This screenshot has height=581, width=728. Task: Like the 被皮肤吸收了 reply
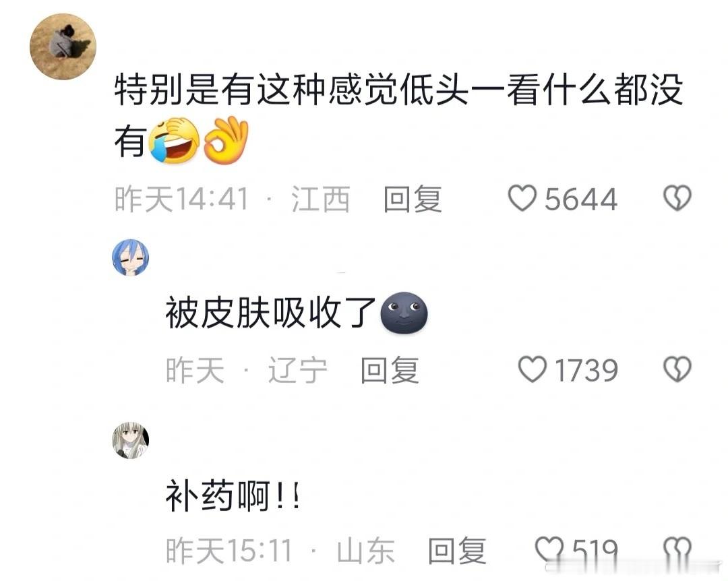[532, 369]
